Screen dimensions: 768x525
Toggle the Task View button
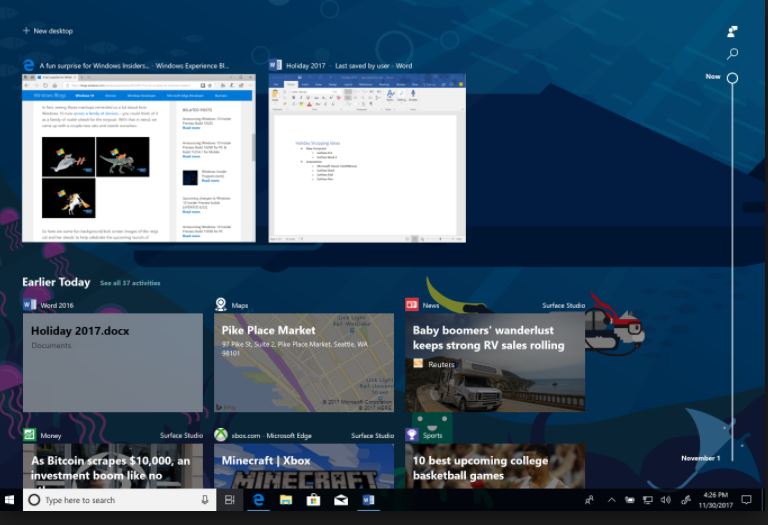click(230, 500)
